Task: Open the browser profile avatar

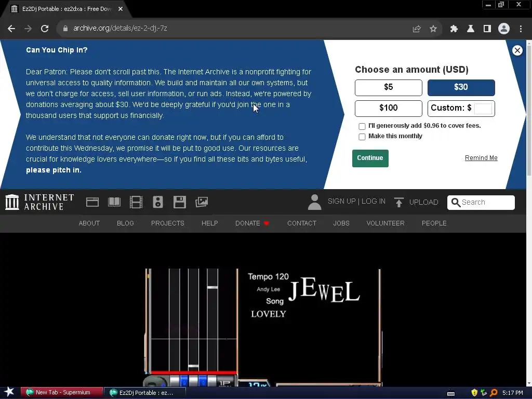Action: click(504, 29)
